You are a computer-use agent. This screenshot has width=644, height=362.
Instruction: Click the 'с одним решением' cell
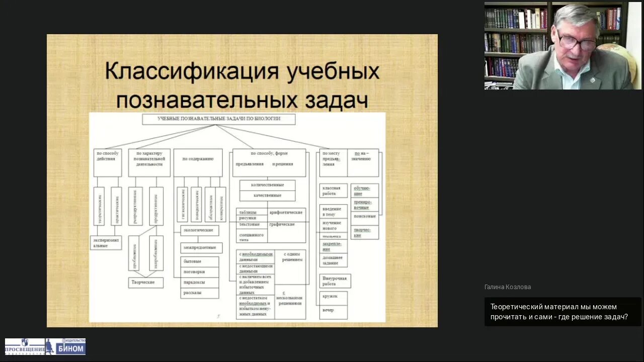point(290,267)
